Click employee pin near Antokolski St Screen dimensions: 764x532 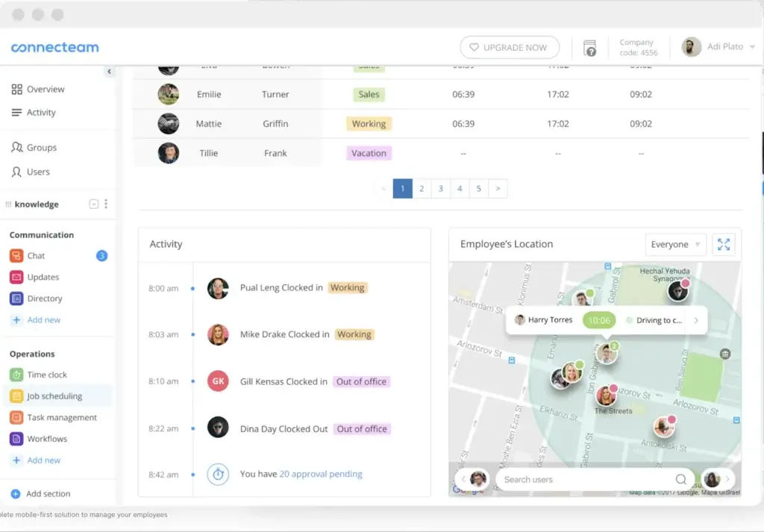click(x=664, y=426)
